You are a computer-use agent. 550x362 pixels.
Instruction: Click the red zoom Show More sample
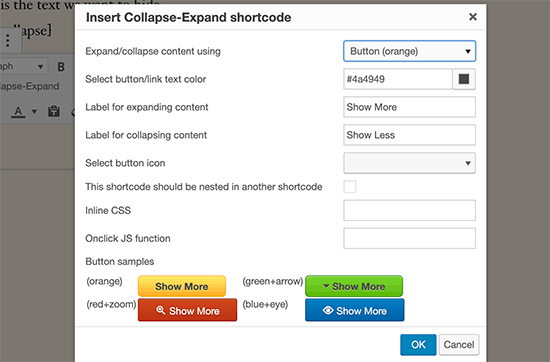pyautogui.click(x=187, y=310)
